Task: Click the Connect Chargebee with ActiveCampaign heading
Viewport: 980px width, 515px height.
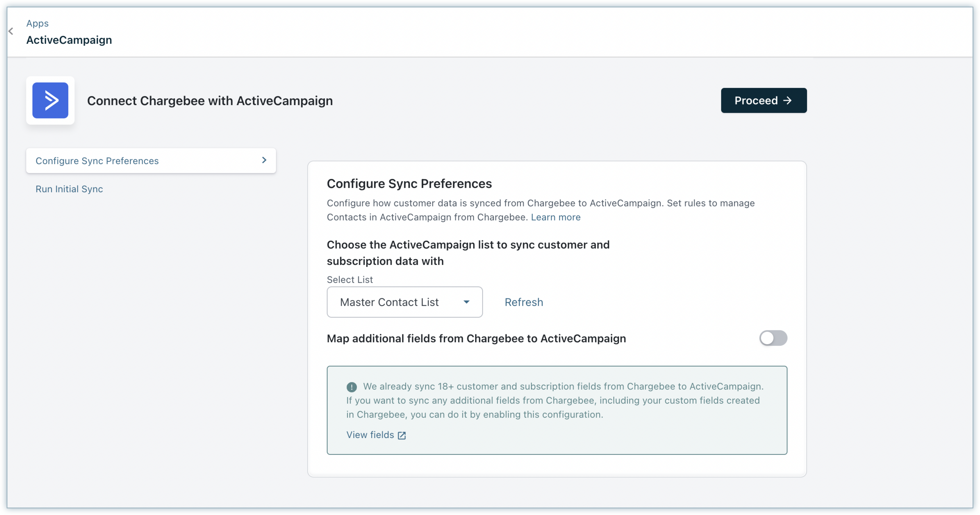Action: tap(210, 100)
